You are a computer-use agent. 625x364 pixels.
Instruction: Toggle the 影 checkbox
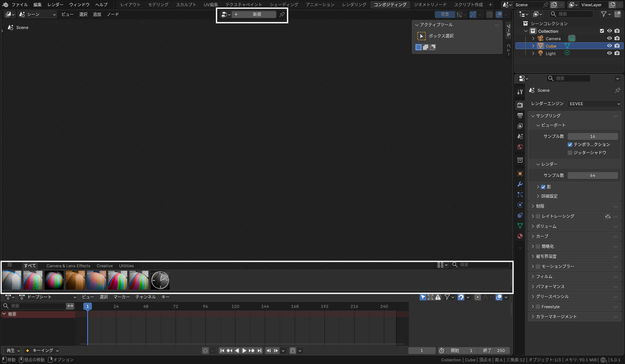point(543,187)
